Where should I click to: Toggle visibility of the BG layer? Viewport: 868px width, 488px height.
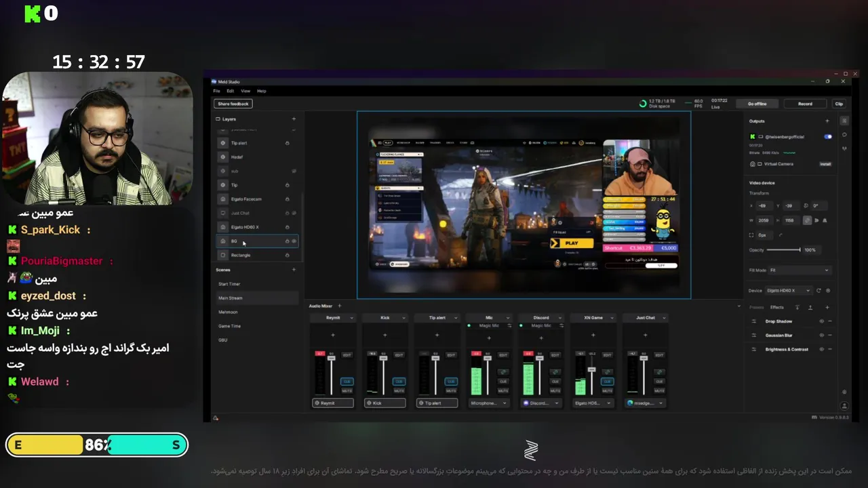click(x=294, y=241)
